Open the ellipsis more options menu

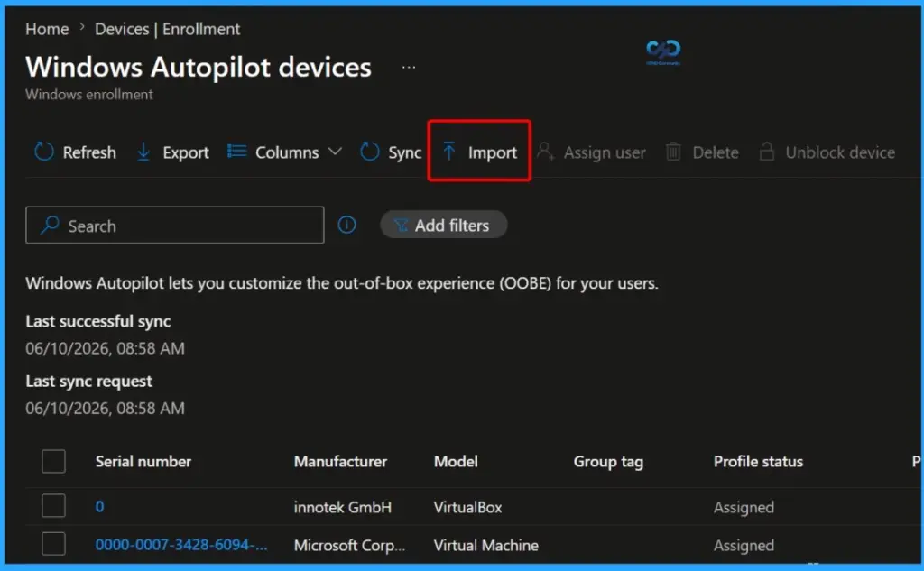[409, 67]
